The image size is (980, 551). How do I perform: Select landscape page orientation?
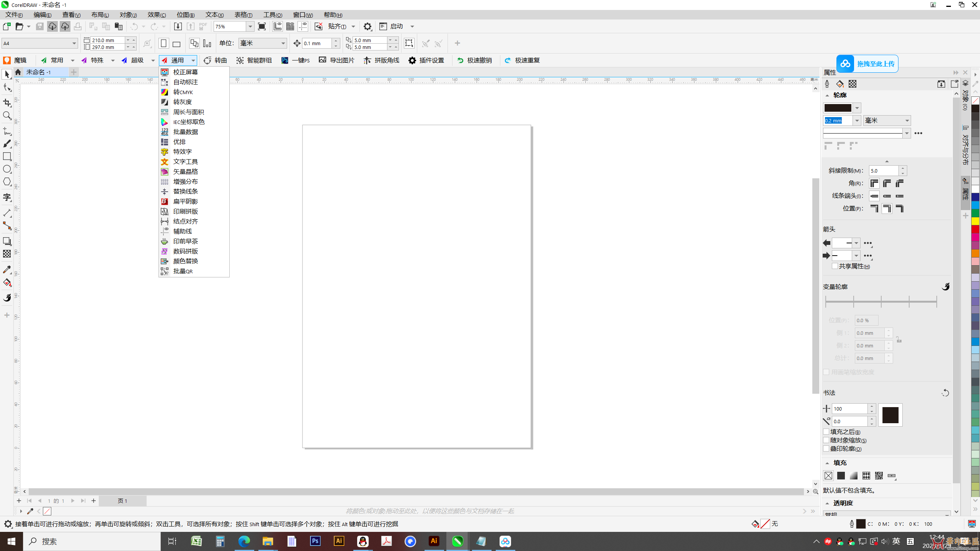176,43
